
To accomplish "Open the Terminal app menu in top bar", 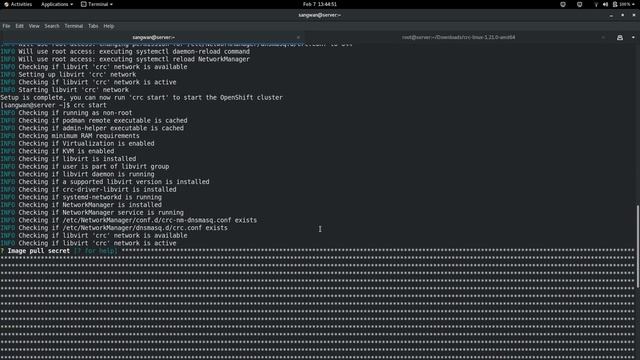I will coord(97,4).
